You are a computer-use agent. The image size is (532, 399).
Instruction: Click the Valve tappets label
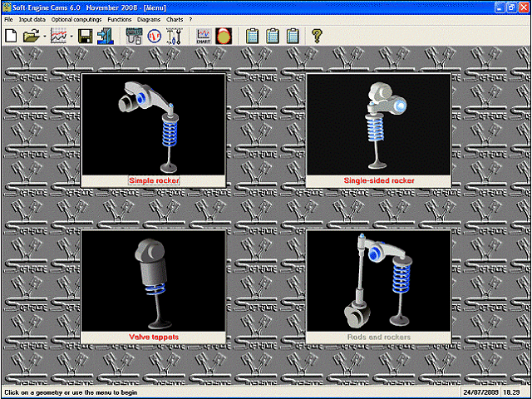click(154, 337)
